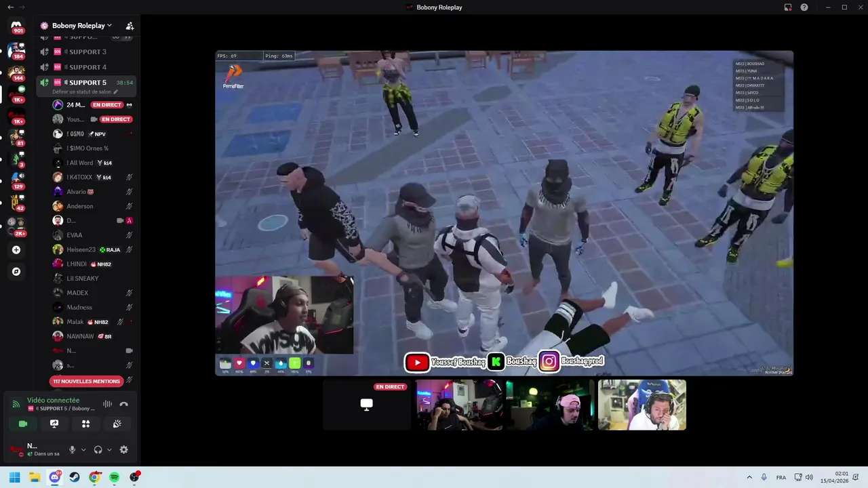This screenshot has width=868, height=488.
Task: Open Spotify from the taskbar
Action: tap(115, 477)
